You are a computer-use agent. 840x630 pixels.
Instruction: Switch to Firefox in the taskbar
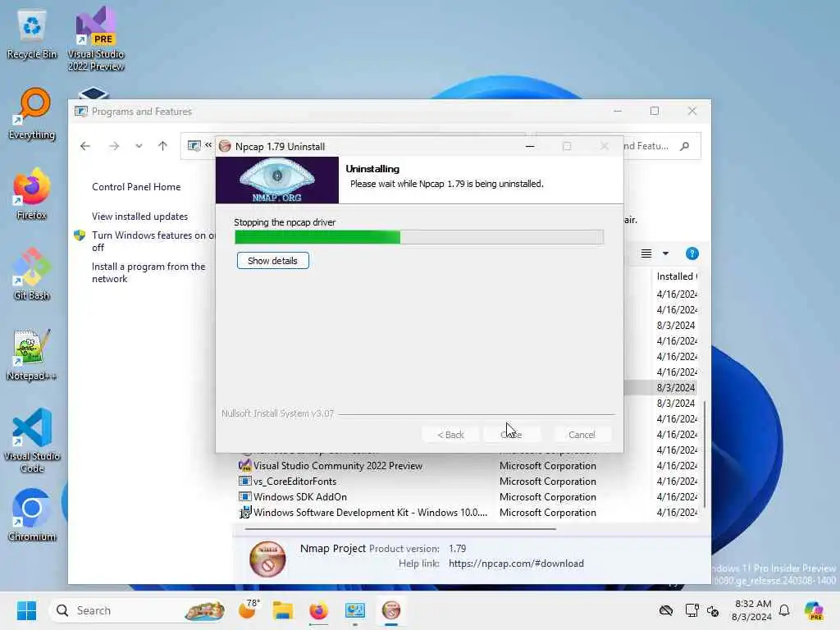tap(318, 610)
